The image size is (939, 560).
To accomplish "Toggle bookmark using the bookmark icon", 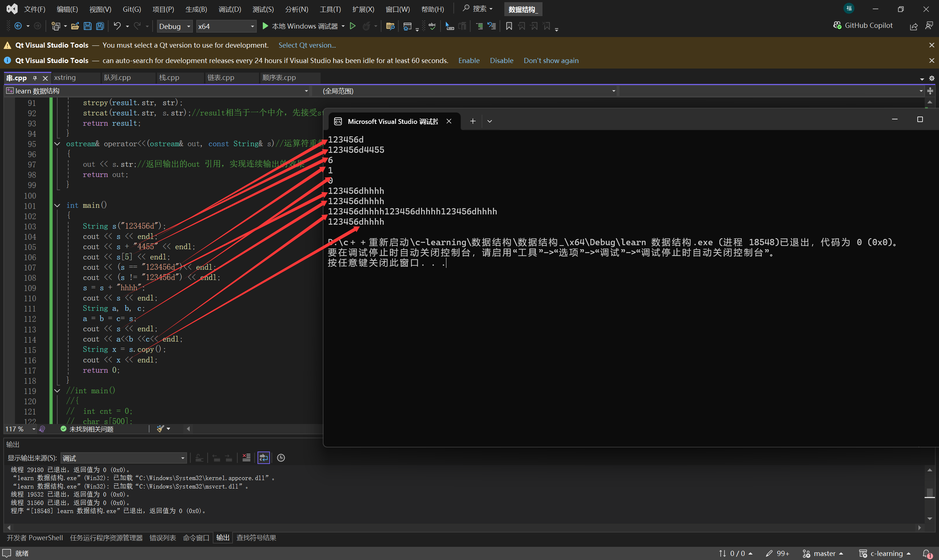I will [509, 26].
